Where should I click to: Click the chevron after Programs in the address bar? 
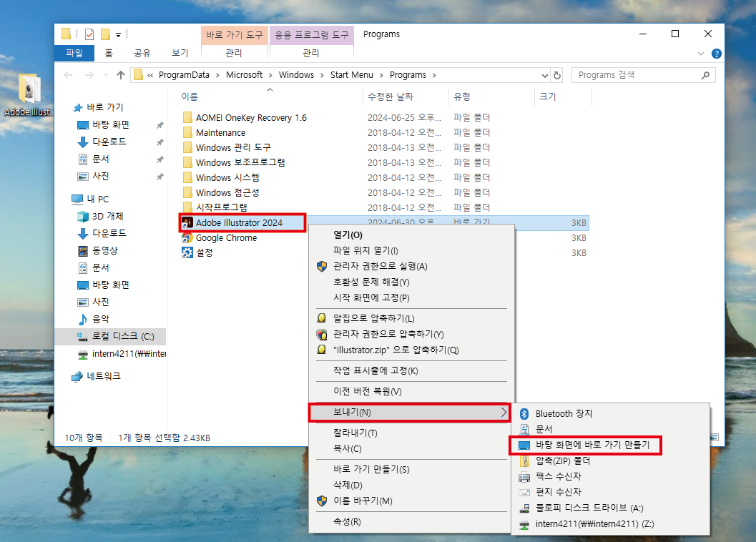[434, 75]
